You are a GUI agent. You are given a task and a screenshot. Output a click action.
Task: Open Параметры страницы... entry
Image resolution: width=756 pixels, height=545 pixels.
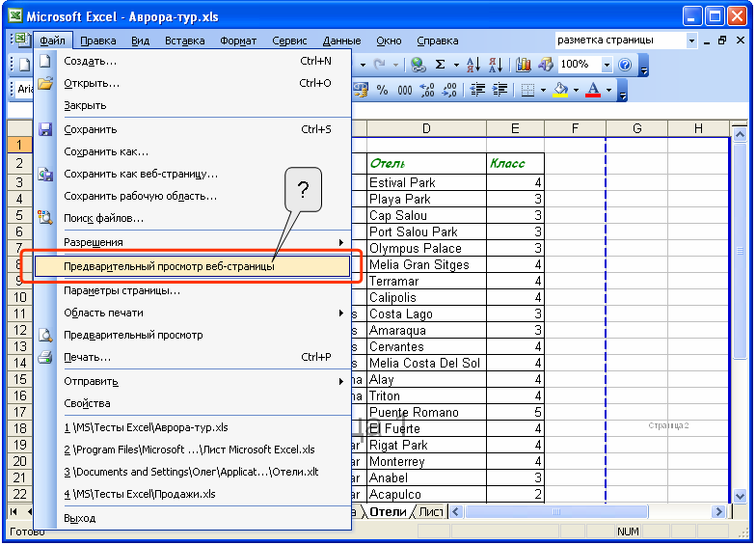192,290
